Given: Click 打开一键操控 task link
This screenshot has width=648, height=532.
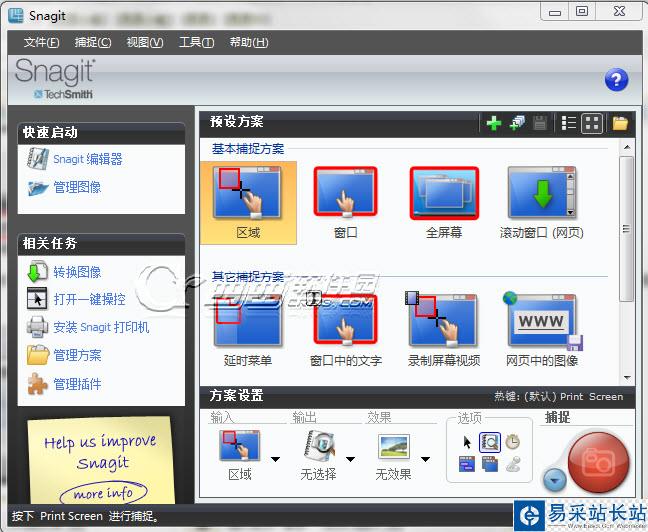Looking at the screenshot, I should point(89,299).
